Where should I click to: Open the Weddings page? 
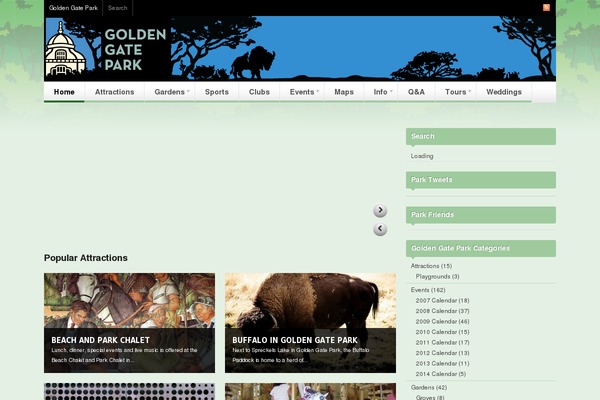(x=504, y=92)
